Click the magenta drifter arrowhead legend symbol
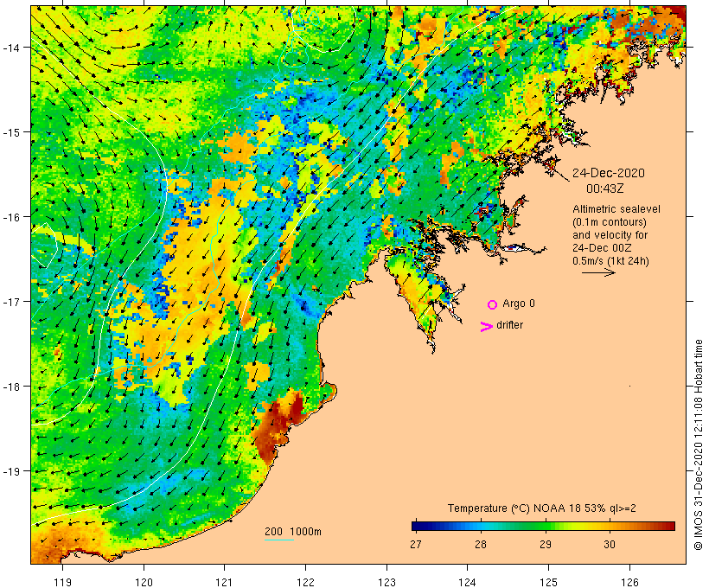Image resolution: width=709 pixels, height=588 pixels. click(x=487, y=327)
